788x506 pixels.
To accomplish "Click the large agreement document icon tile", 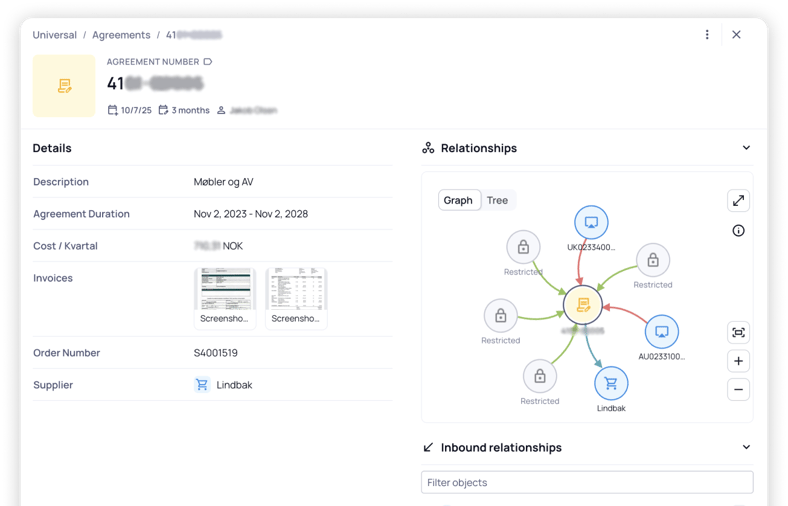I will pos(64,86).
